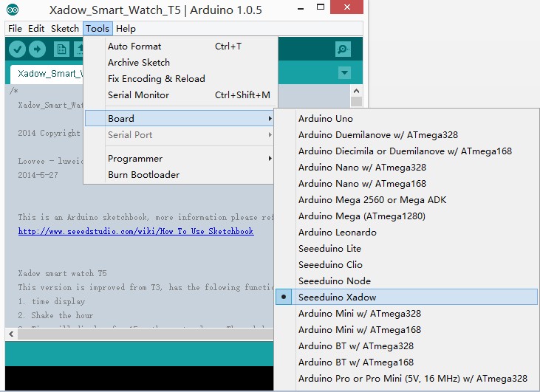Select Seeeduino Node board
The width and height of the screenshot is (540, 392).
406,281
